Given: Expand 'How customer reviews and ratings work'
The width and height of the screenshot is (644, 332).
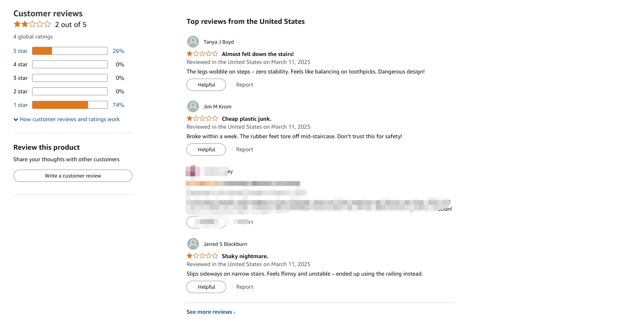Looking at the screenshot, I should (67, 119).
